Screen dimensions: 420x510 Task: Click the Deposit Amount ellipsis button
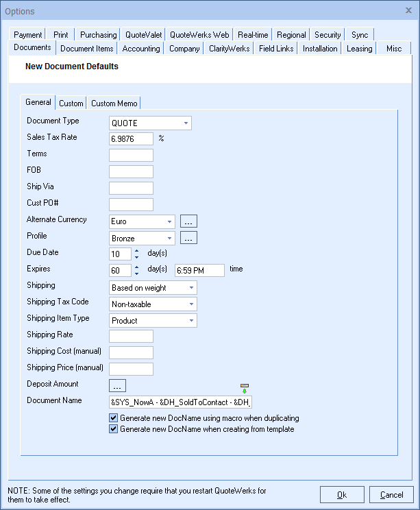[117, 385]
